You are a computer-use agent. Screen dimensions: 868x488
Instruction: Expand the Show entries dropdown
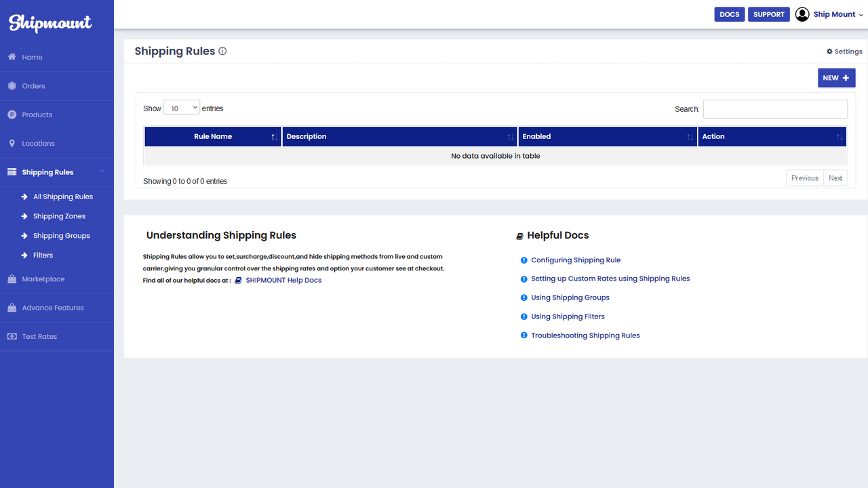coord(181,107)
